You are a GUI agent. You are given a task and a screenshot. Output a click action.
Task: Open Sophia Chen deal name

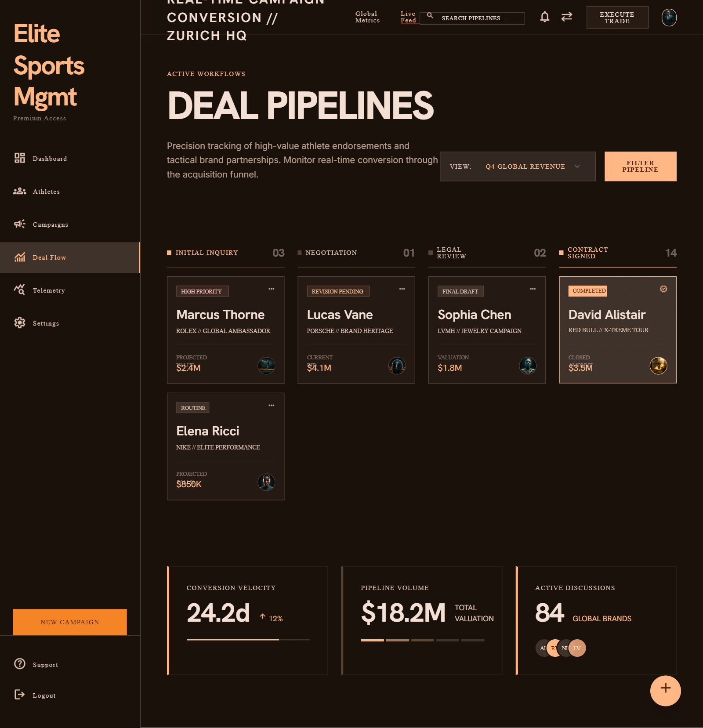pyautogui.click(x=475, y=315)
